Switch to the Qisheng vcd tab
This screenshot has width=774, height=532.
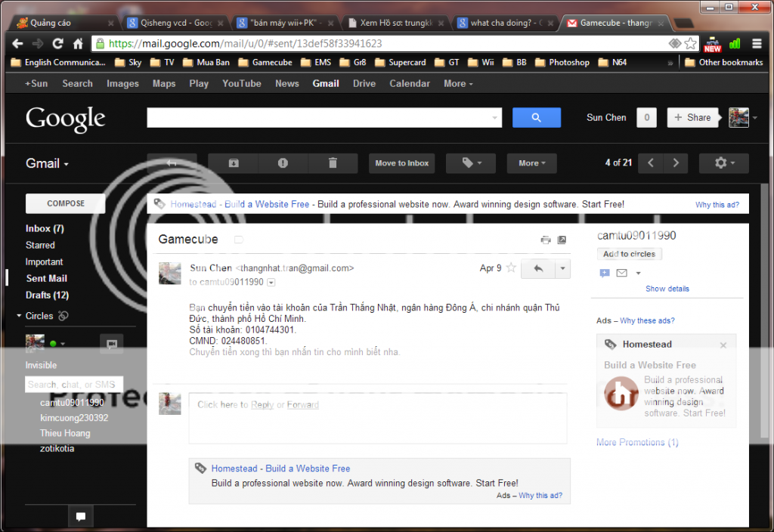coord(175,23)
